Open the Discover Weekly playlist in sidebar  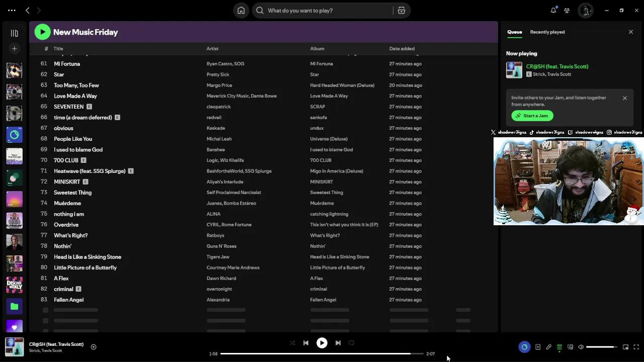click(x=14, y=285)
